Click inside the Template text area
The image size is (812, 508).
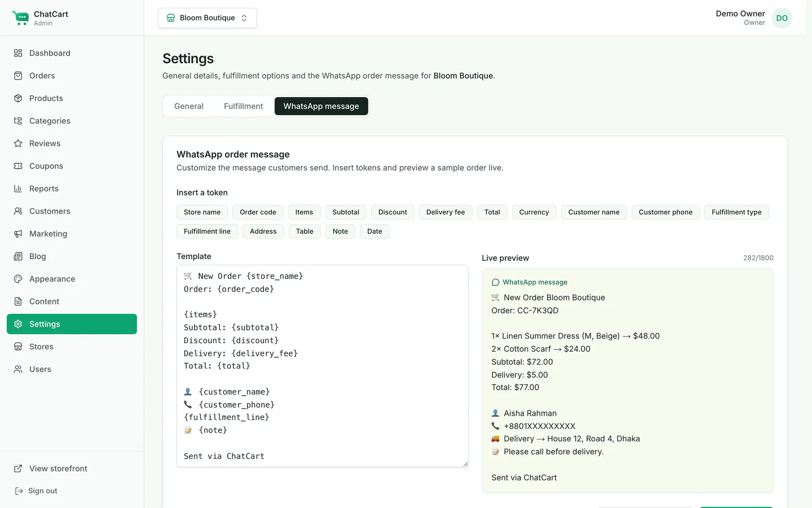(323, 366)
